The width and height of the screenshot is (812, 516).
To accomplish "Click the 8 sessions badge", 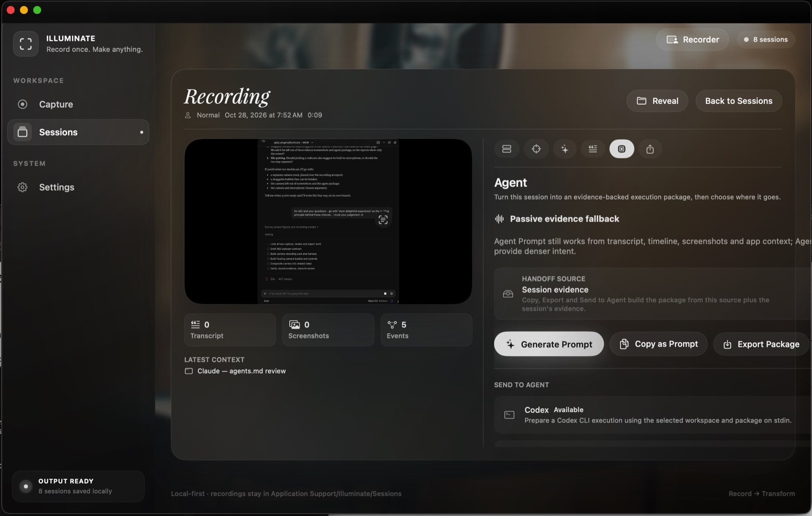I will 766,40.
